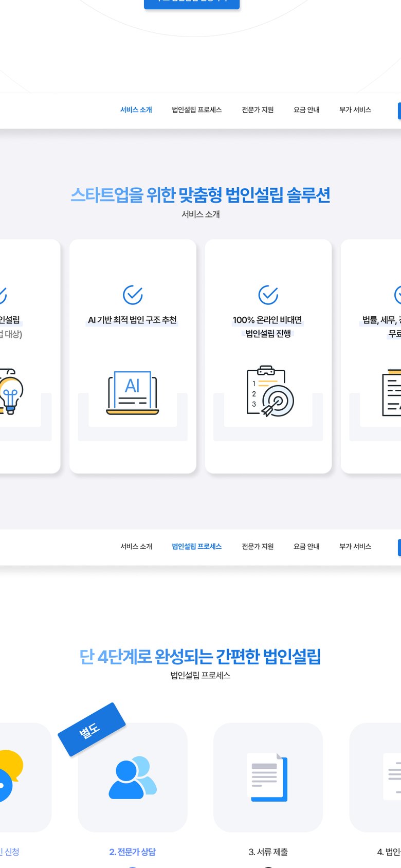401x868 pixels.
Task: Click the 서비스 소개 subtitle under the first heading
Action: [x=200, y=214]
